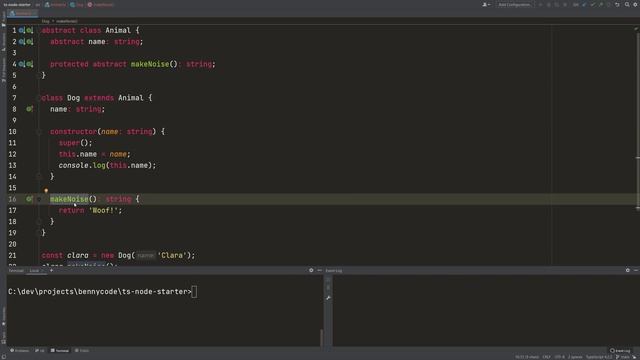640x360 pixels.
Task: Click the editor scrollbar stripe marker
Action: point(638,158)
